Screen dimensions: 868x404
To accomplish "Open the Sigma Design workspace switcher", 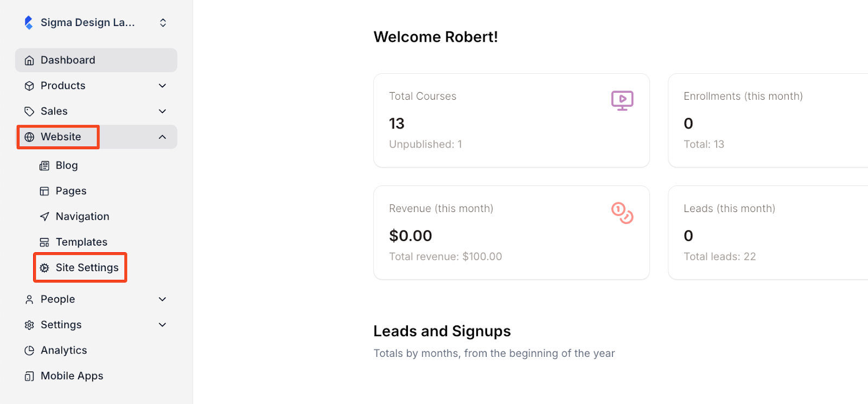I will (x=163, y=23).
